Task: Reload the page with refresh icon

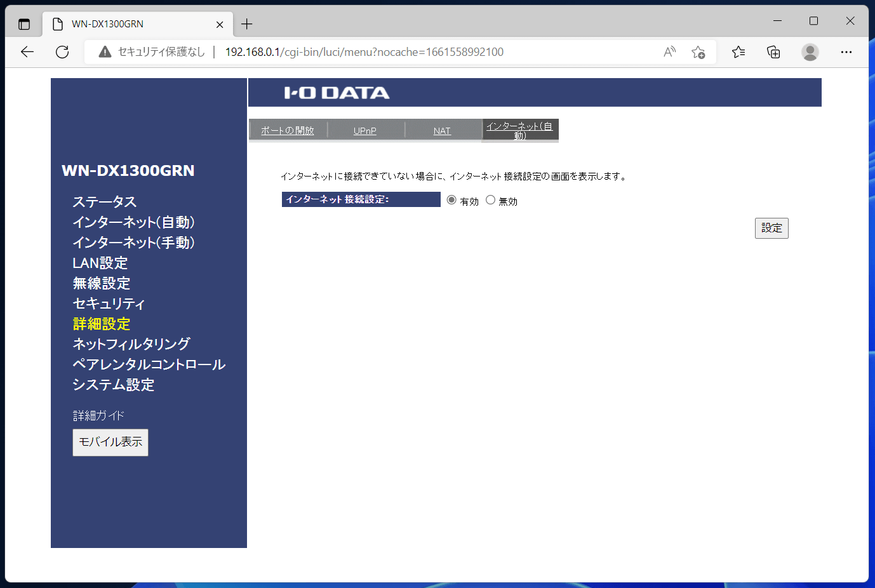Action: click(62, 52)
